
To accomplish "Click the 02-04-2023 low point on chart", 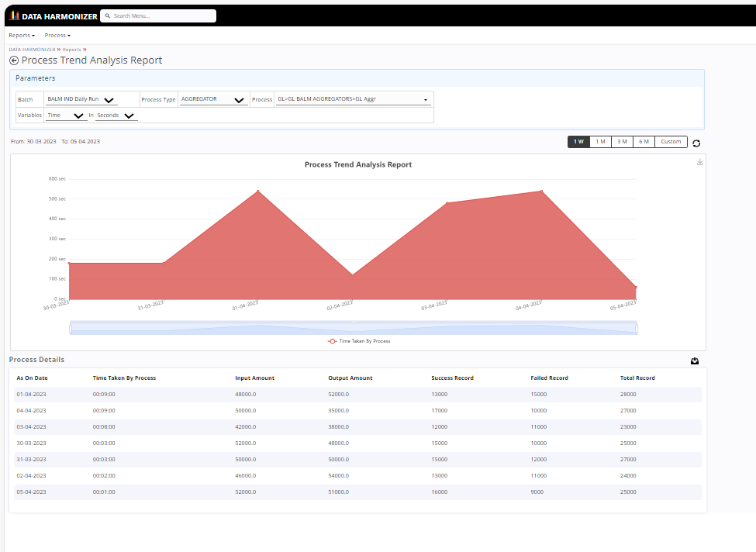I will coord(353,275).
